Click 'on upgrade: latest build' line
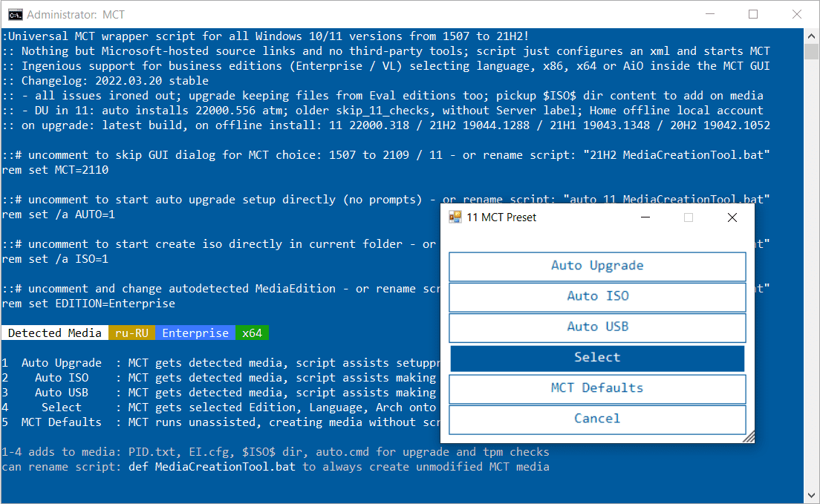 click(x=386, y=125)
